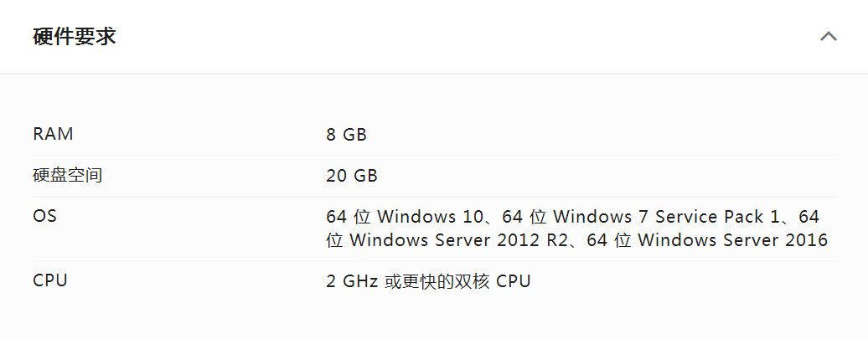This screenshot has height=339, width=868.
Task: Select the OS row label
Action: 45,216
